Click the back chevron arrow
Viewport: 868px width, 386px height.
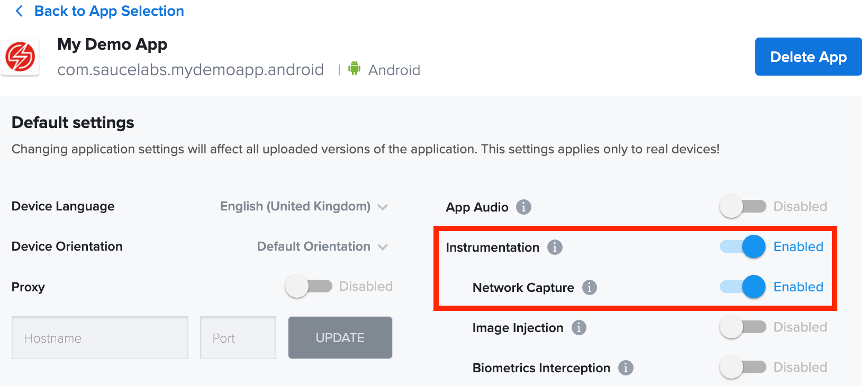(x=19, y=11)
